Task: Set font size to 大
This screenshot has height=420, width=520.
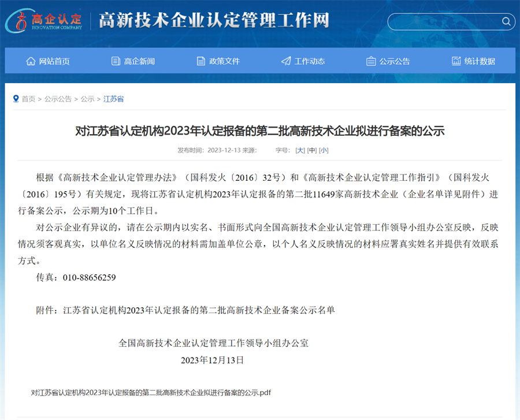Action: pos(300,150)
